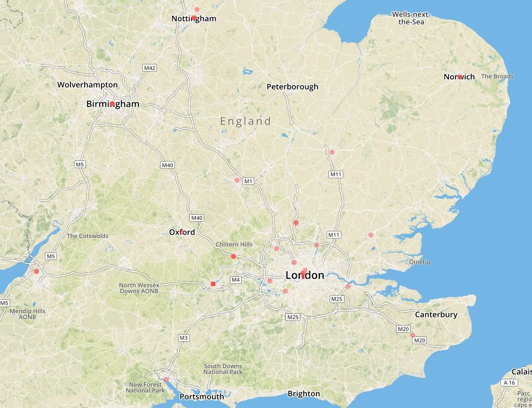Click the red marker west of upper M11 shield
532x408 pixels.
(332, 152)
